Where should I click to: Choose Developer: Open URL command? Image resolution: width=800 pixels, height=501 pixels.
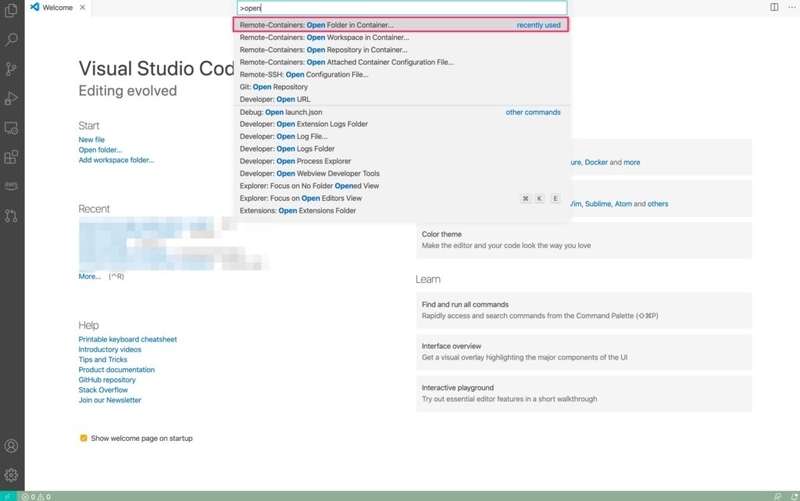pyautogui.click(x=401, y=99)
